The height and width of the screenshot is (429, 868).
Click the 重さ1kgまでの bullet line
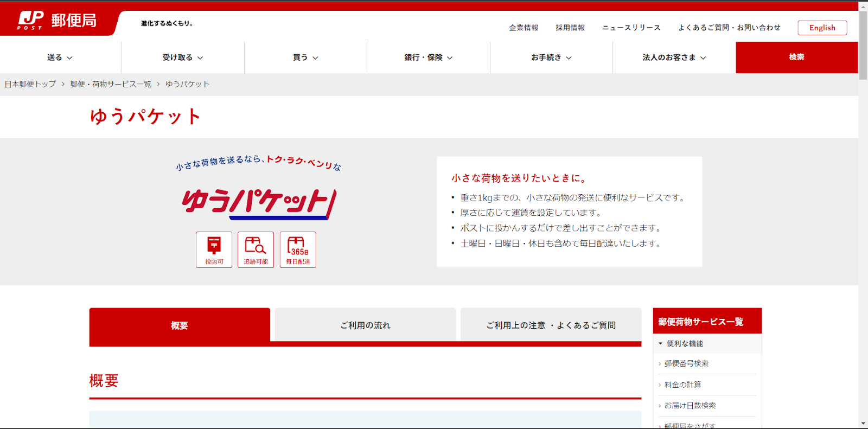[572, 198]
